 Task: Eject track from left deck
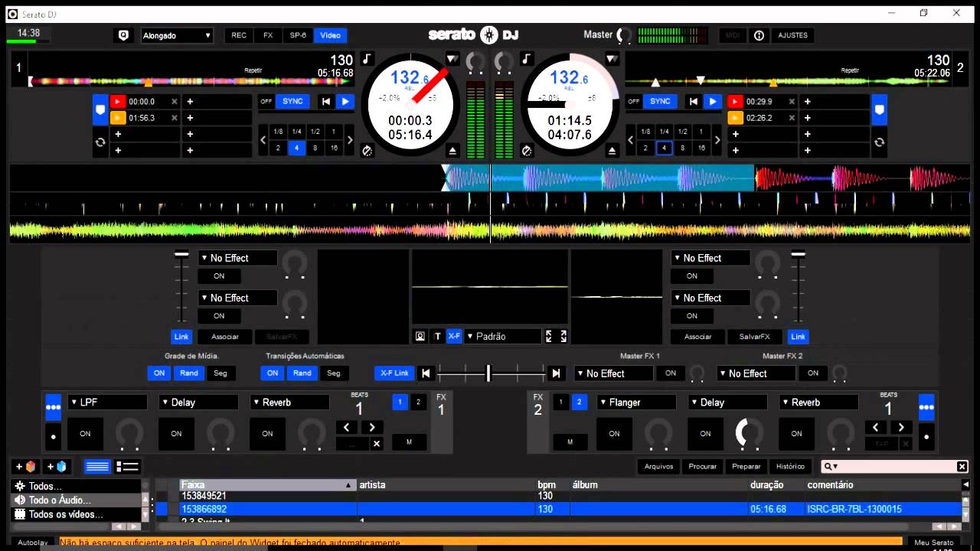(x=452, y=151)
